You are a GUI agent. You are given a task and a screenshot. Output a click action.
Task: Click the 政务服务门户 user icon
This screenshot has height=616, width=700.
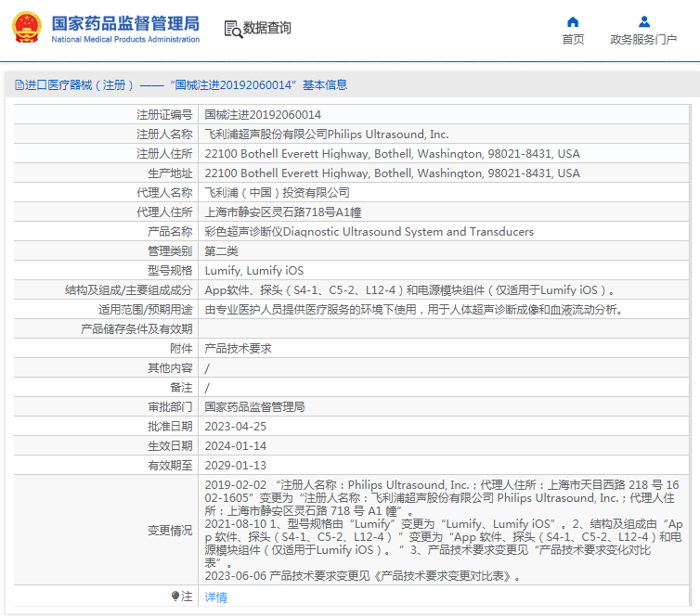click(643, 21)
